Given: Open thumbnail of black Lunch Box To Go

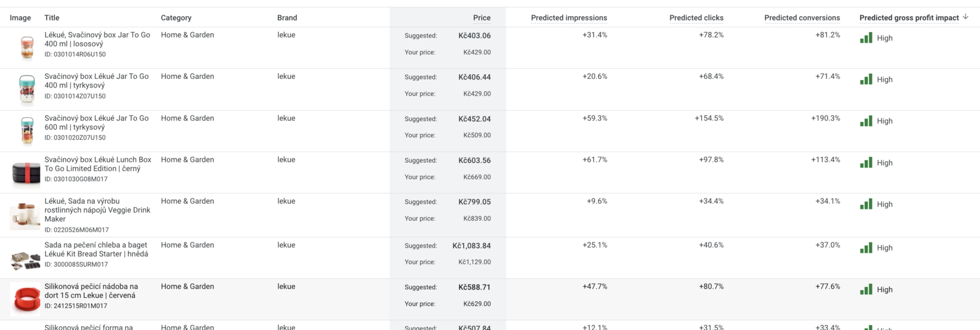Looking at the screenshot, I should tap(26, 173).
